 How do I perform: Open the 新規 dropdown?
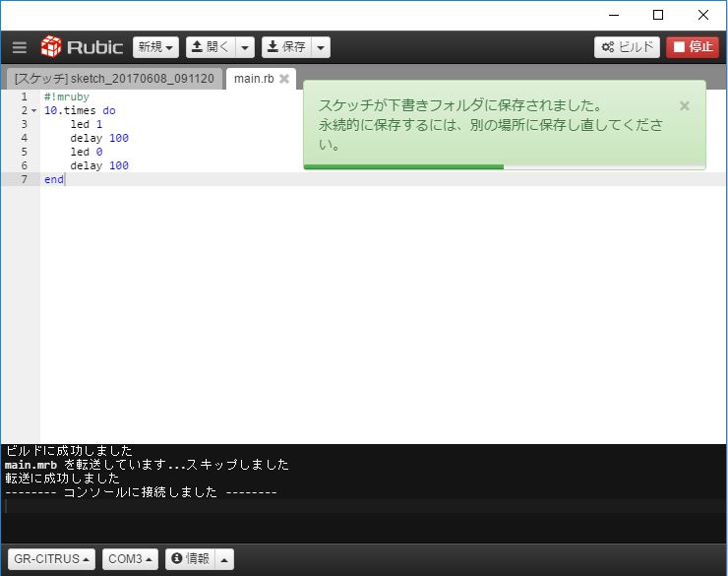click(155, 47)
